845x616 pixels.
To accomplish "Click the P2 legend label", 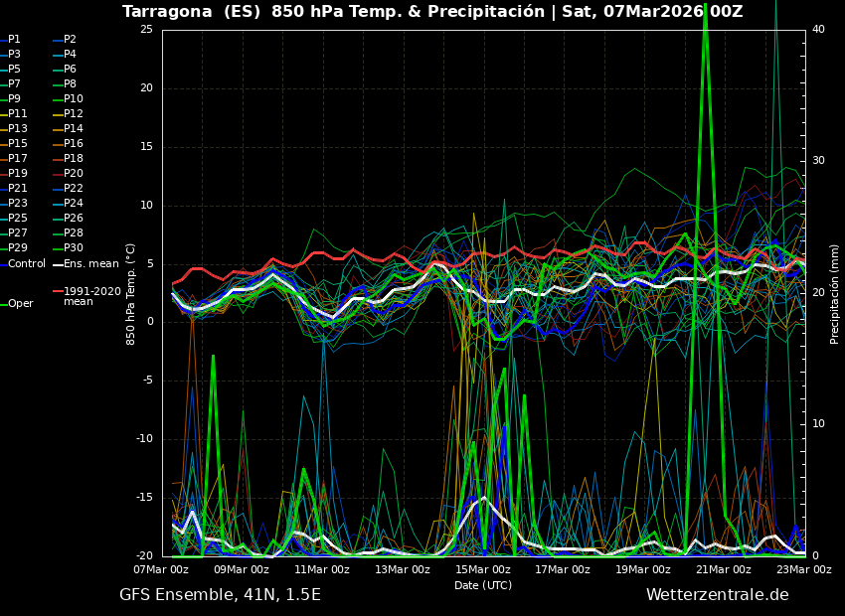I will tap(70, 40).
